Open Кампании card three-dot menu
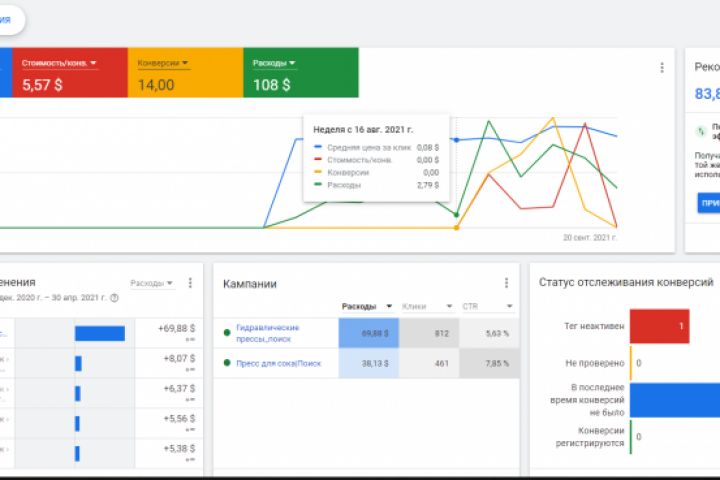720x480 pixels. [506, 283]
